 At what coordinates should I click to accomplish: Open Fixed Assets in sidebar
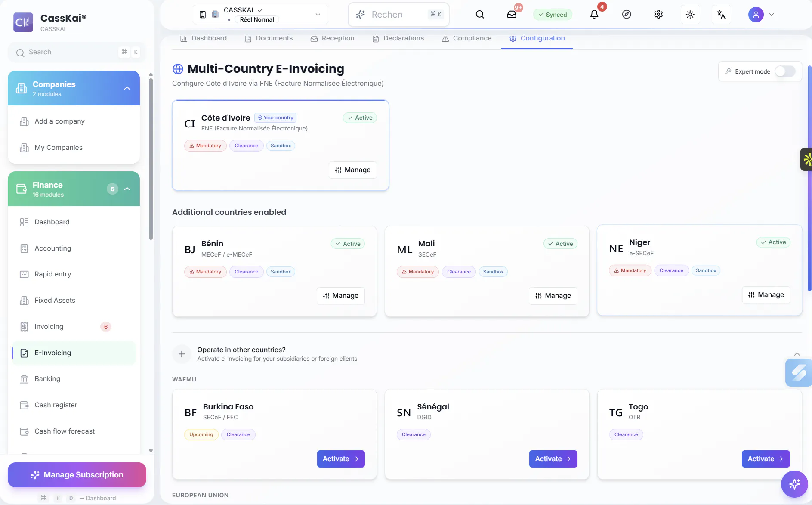pos(74,301)
